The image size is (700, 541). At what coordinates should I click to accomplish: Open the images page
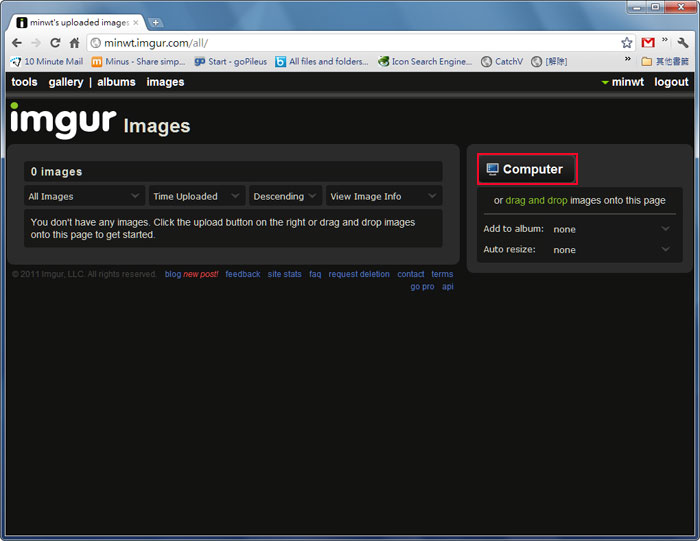click(x=165, y=82)
